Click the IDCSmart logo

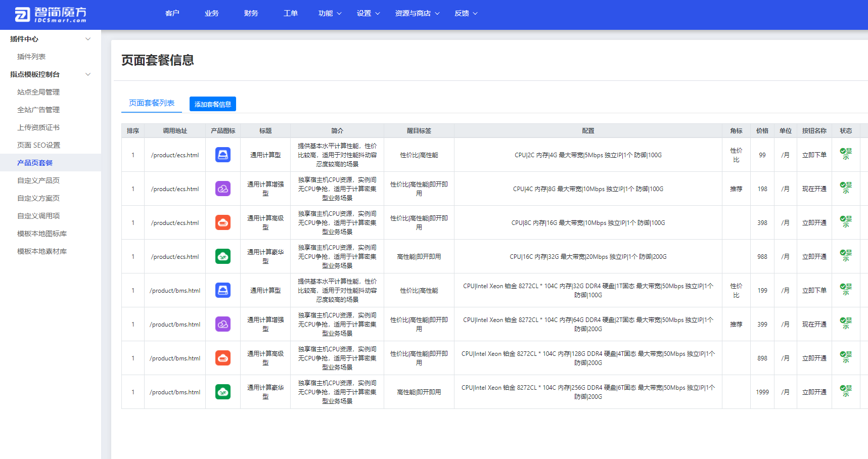[x=51, y=15]
